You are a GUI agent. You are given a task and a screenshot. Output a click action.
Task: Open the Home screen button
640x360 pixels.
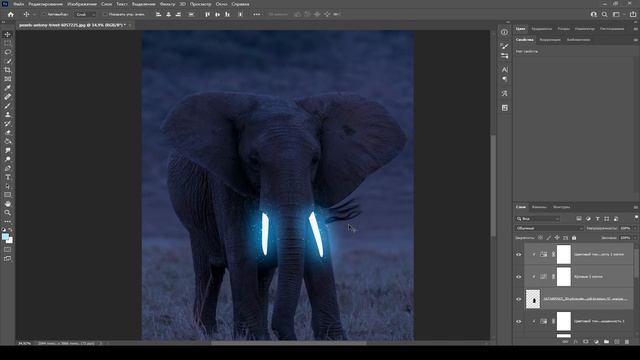tap(11, 14)
